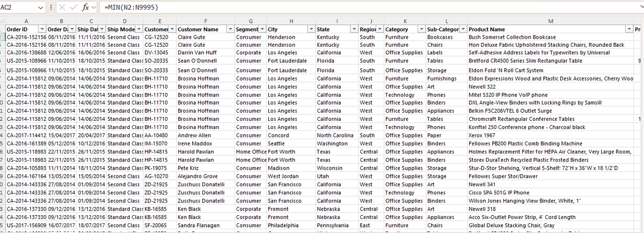Select cell 'Darrin Van Huff'
This screenshot has width=644, height=233.
[205, 53]
